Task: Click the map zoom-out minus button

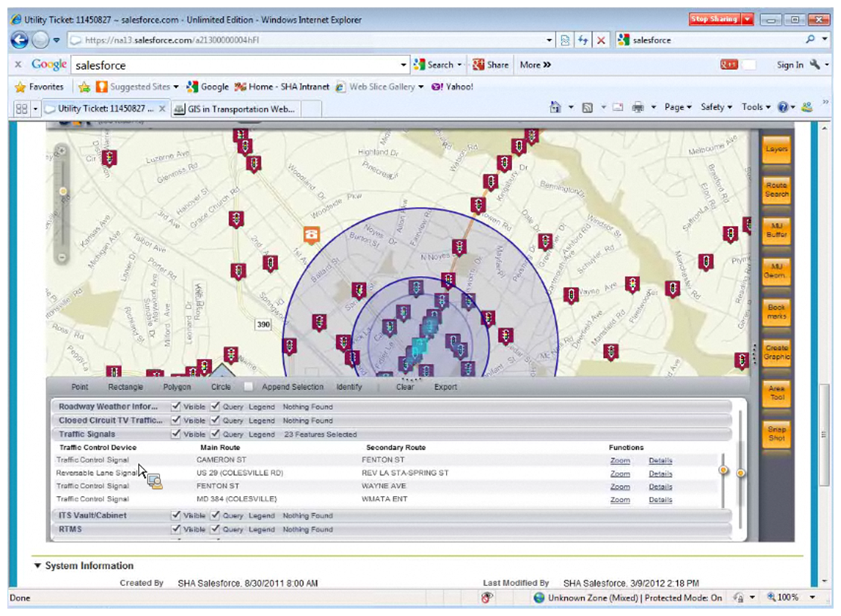Action: click(x=62, y=258)
